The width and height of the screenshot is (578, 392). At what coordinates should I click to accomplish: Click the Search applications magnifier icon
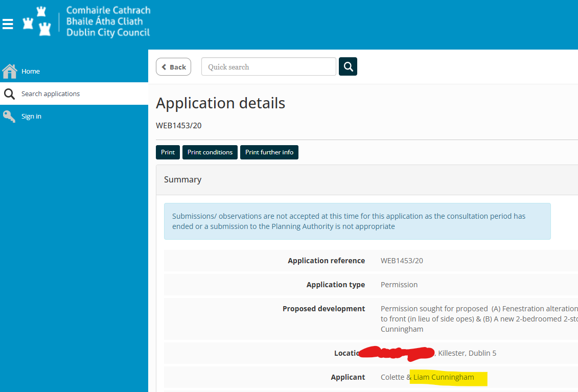(9, 94)
